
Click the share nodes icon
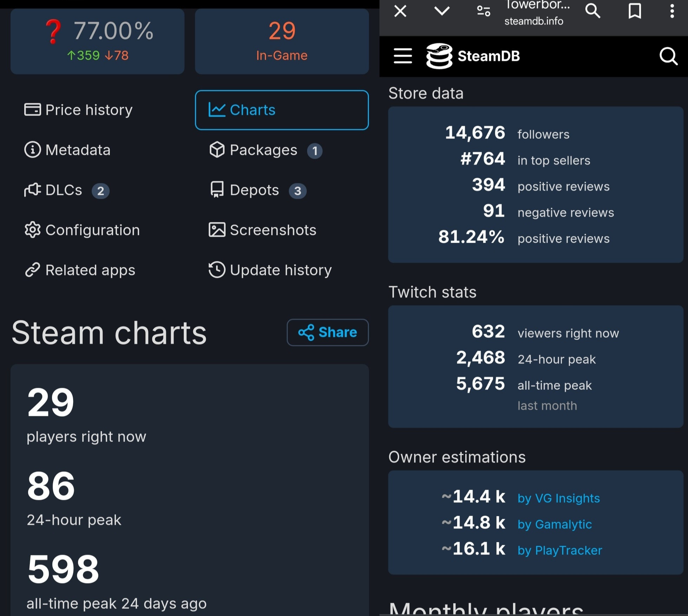pos(306,332)
